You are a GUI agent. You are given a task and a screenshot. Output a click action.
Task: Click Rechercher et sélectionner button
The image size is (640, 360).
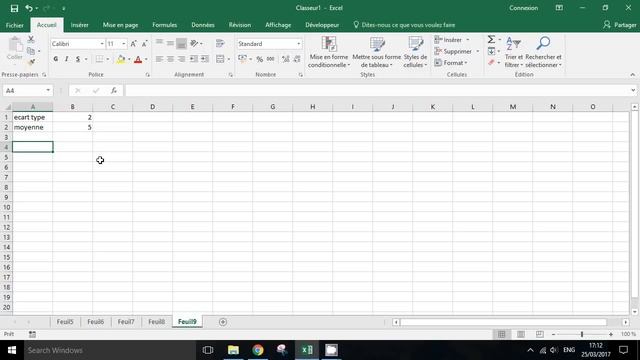[543, 52]
